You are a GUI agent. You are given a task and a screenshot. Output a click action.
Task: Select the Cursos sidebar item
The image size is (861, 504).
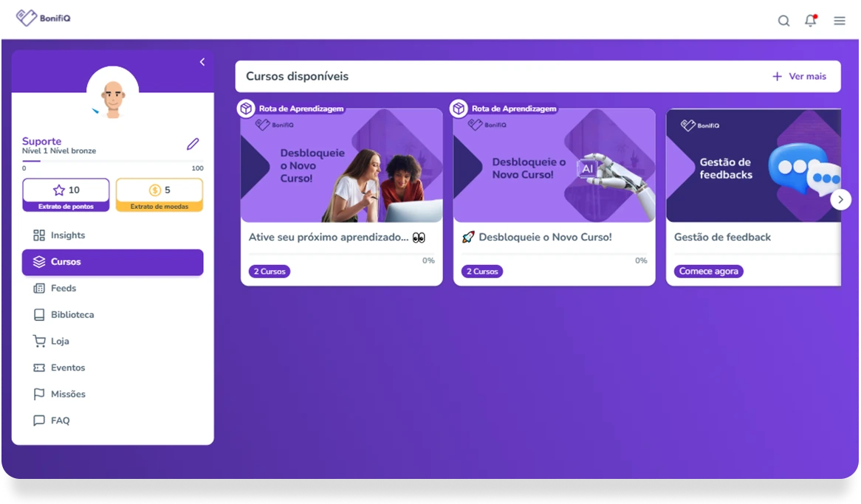point(112,262)
